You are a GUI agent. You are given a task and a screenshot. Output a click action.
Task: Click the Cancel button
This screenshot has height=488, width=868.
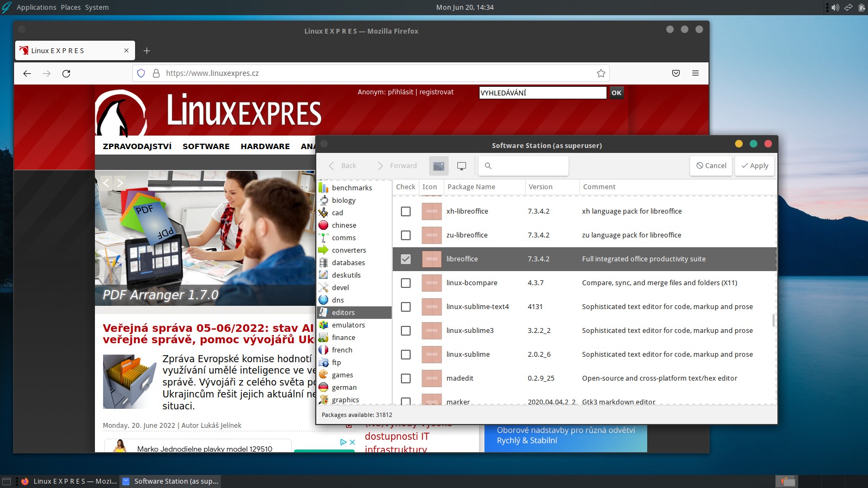(711, 166)
